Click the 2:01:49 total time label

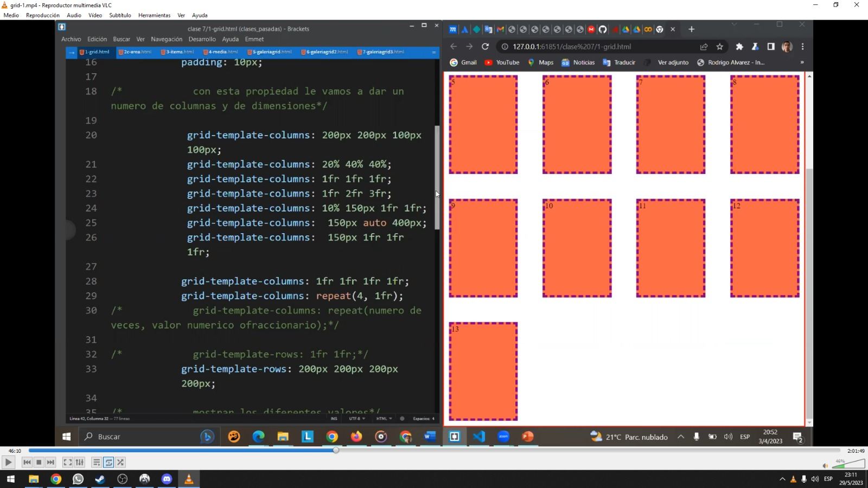click(x=856, y=451)
